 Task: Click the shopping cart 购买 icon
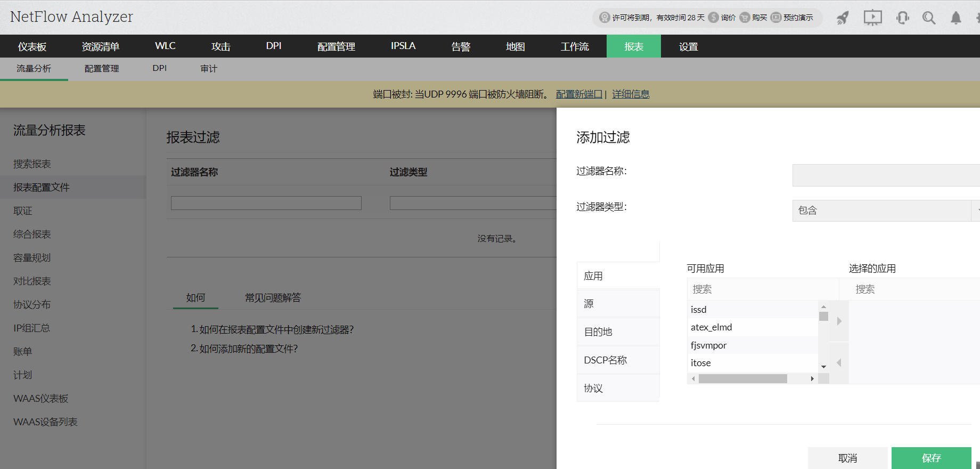[x=745, y=18]
